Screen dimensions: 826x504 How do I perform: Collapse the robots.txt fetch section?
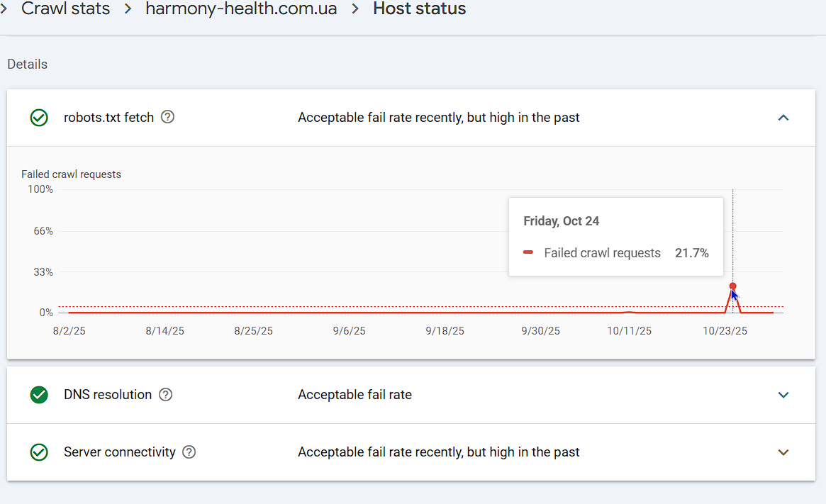(x=783, y=118)
